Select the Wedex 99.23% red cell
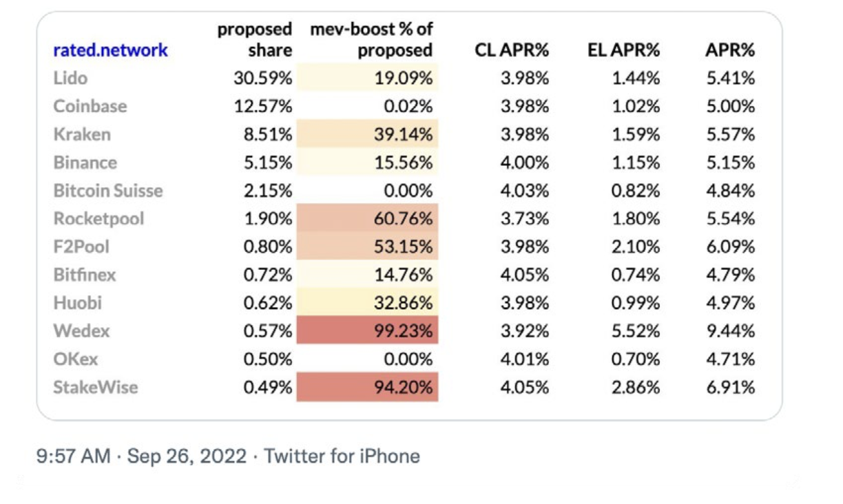The image size is (843, 504). pyautogui.click(x=367, y=330)
